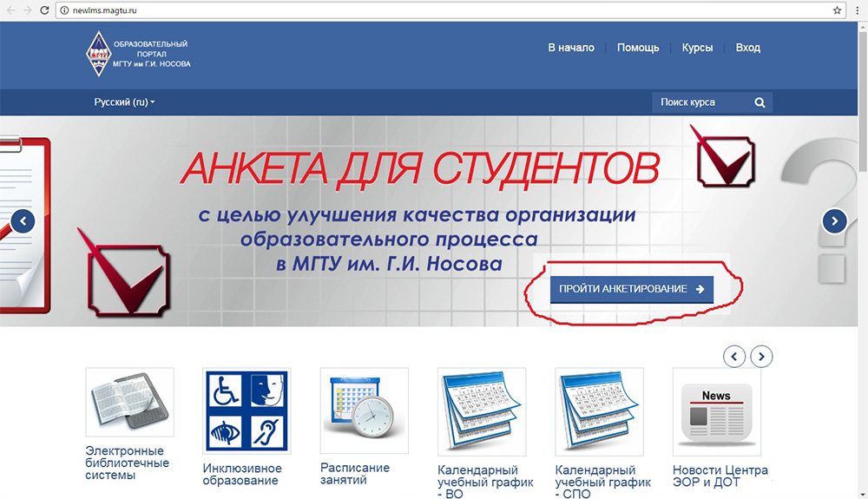Open the Курсы menu item
Image resolution: width=868 pixels, height=499 pixels.
pyautogui.click(x=697, y=48)
